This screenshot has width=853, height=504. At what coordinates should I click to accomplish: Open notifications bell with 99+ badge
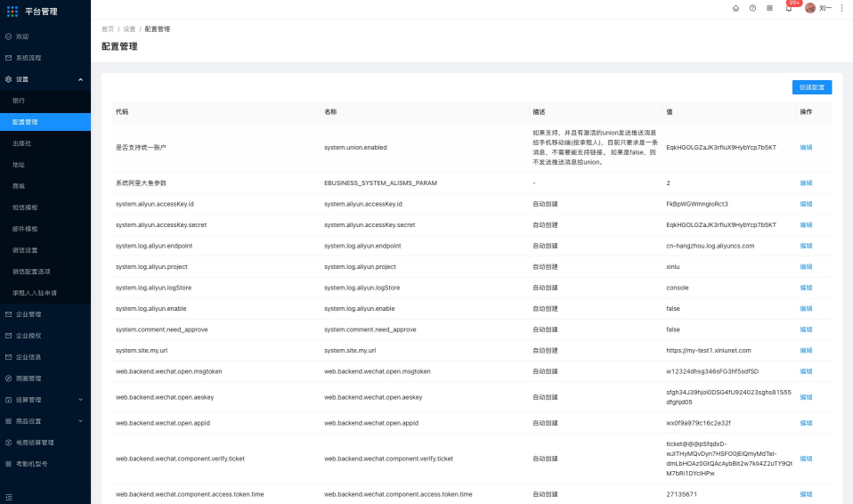coord(789,8)
